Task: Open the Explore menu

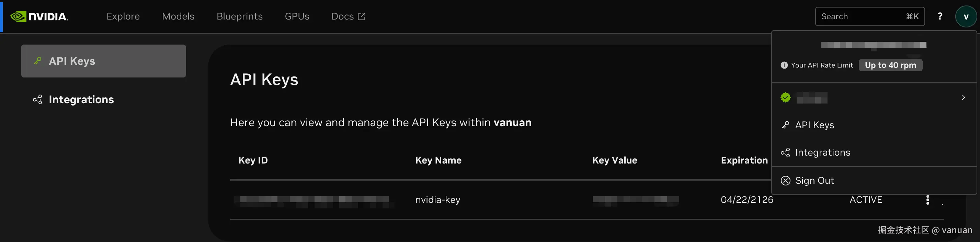Action: click(x=123, y=16)
